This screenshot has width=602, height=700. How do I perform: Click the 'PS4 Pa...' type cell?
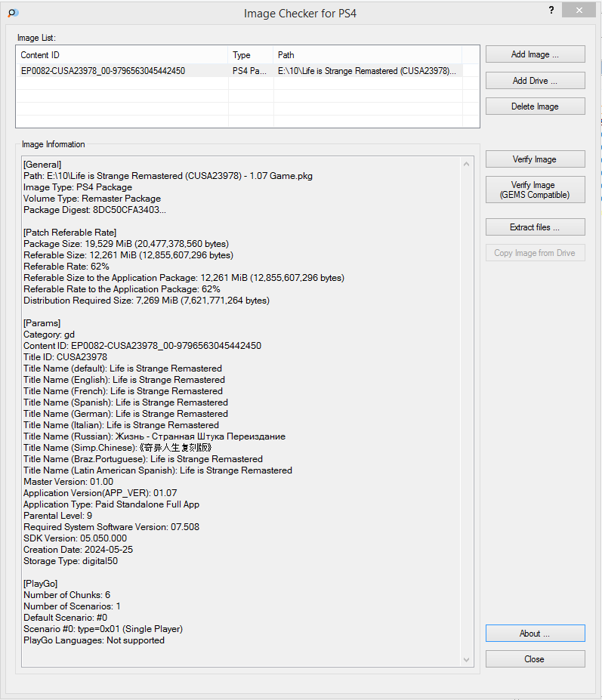click(x=249, y=71)
